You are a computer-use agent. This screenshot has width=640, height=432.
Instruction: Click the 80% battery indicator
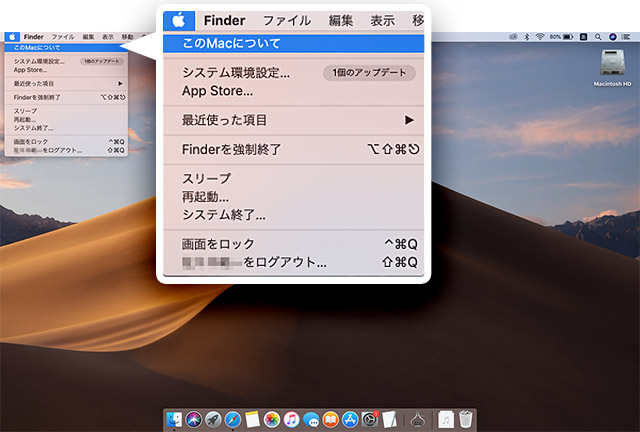(561, 37)
